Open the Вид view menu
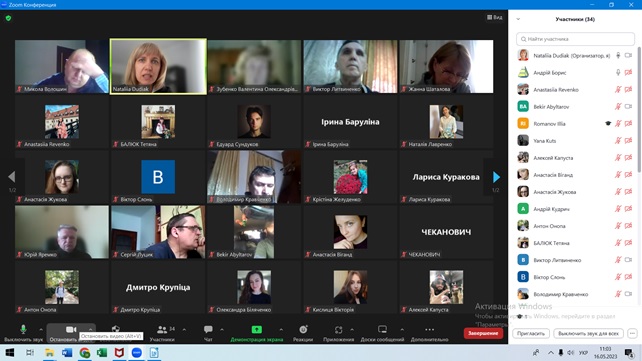642x361 pixels. (x=495, y=17)
